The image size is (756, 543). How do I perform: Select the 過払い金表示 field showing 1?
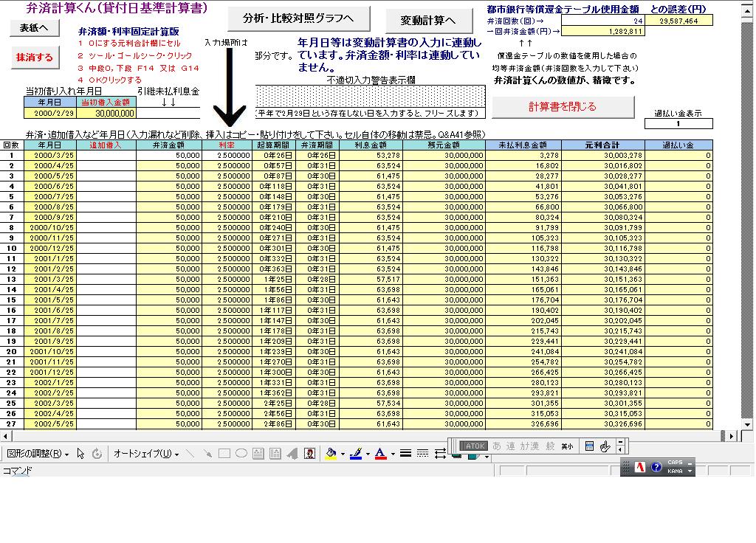[x=678, y=124]
